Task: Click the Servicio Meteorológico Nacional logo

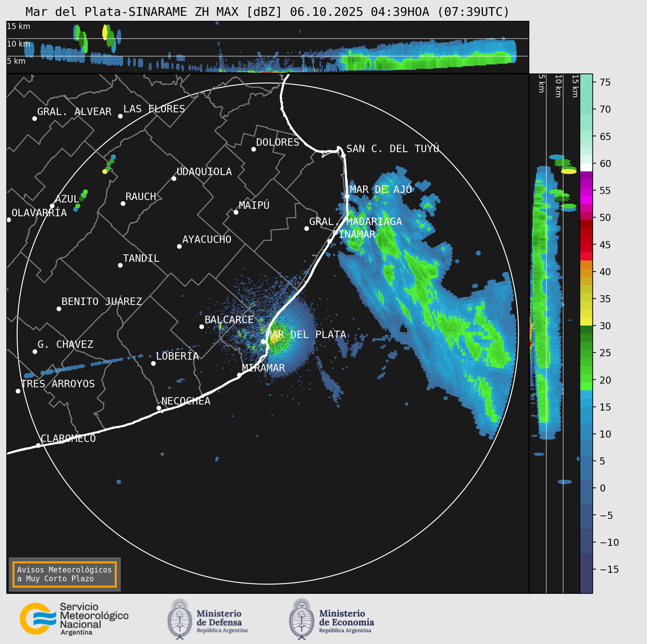Action: point(74,619)
